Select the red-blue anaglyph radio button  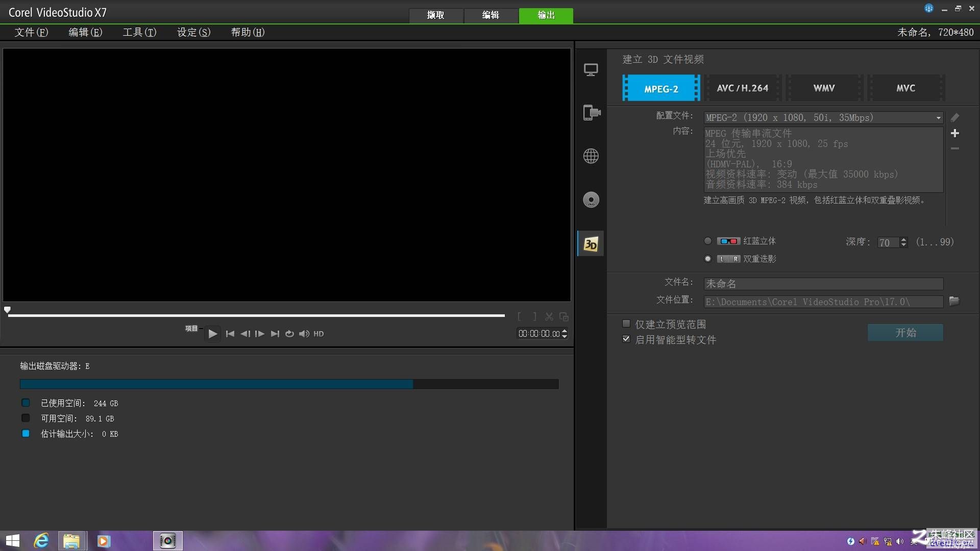(707, 241)
